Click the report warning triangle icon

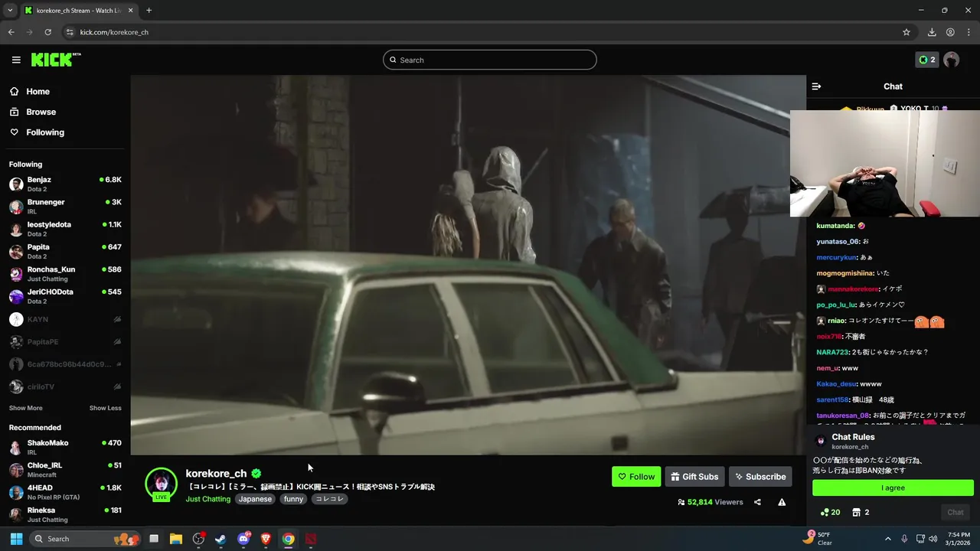[x=782, y=502]
